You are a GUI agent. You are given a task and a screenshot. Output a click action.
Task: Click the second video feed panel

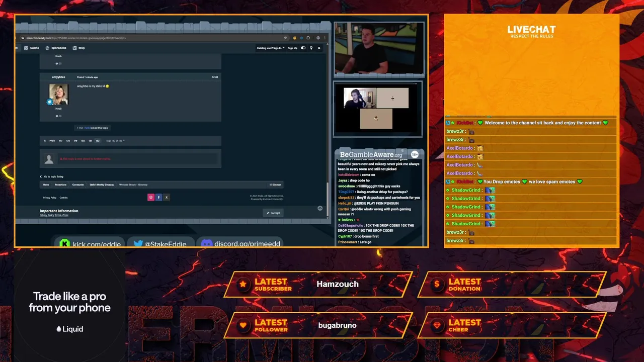(x=378, y=109)
